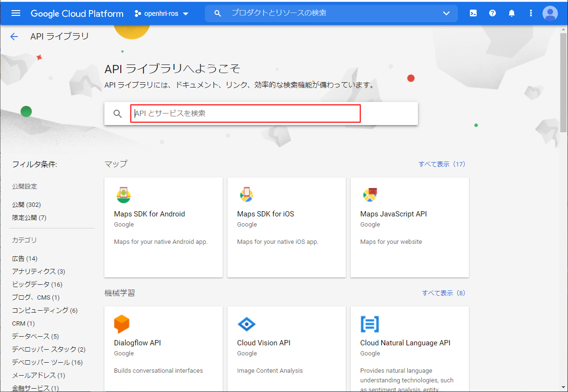
Task: Click the Cloud Vision API eye icon
Action: (x=246, y=324)
